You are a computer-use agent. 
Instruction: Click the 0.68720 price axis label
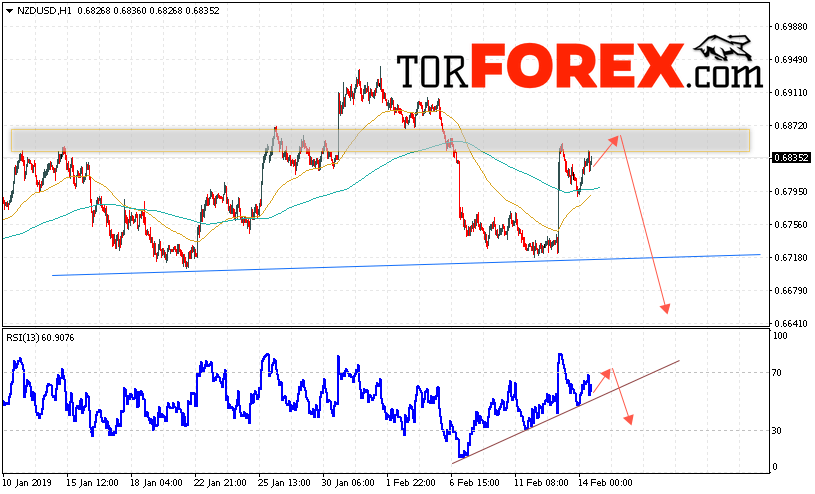791,125
